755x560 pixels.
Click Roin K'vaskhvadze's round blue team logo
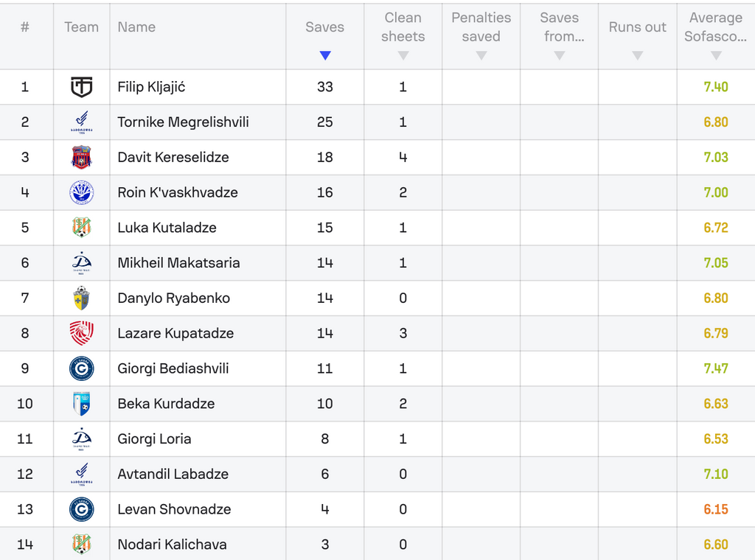click(x=81, y=192)
